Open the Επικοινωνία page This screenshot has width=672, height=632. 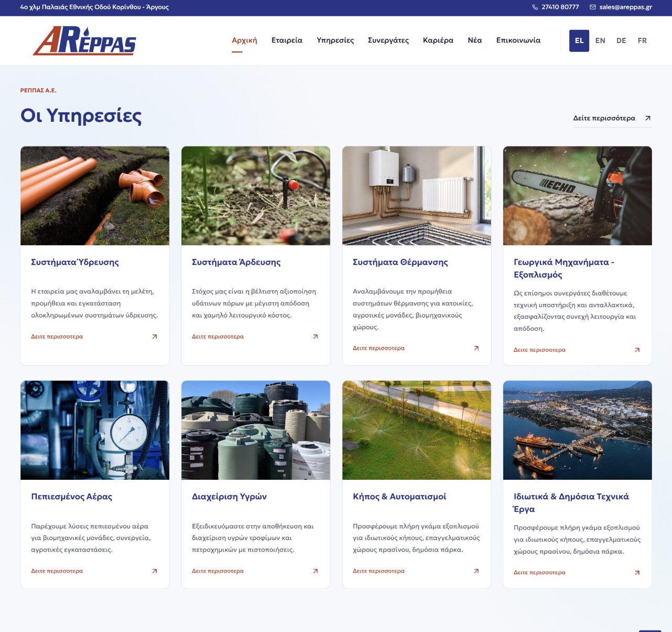[x=518, y=40]
